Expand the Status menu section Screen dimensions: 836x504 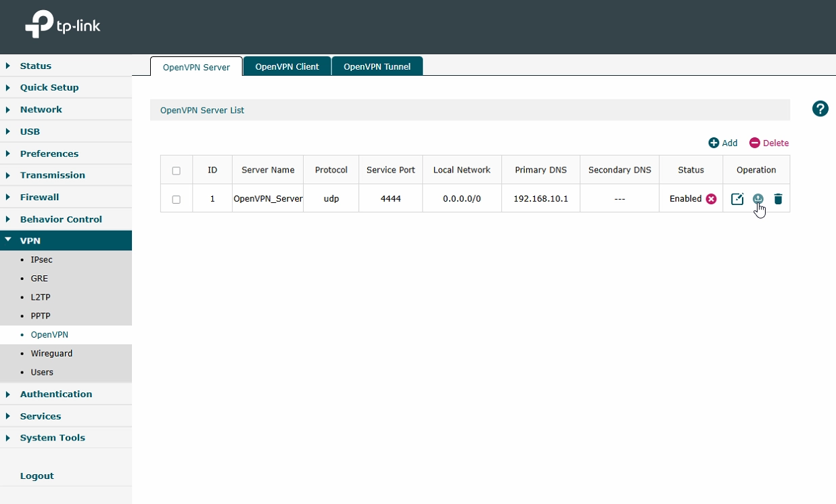[35, 66]
